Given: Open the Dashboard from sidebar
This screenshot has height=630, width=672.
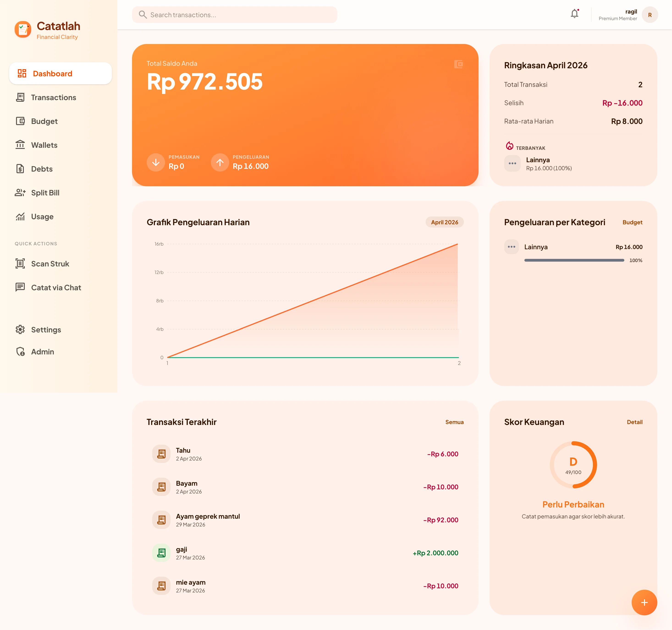Looking at the screenshot, I should (53, 73).
